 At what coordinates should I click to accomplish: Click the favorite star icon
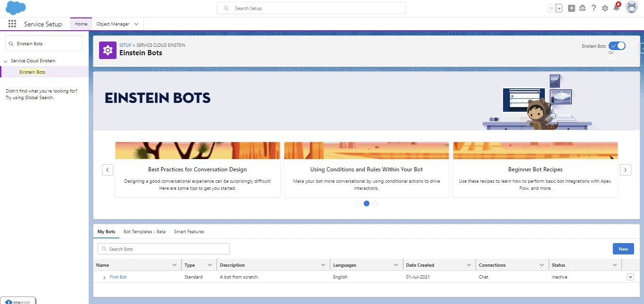(x=552, y=8)
